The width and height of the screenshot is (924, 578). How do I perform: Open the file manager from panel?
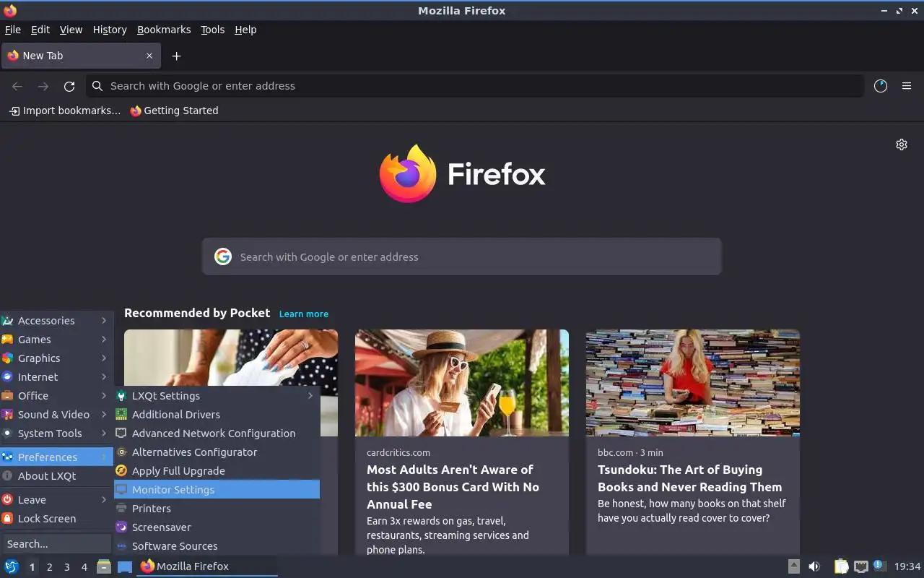(104, 566)
